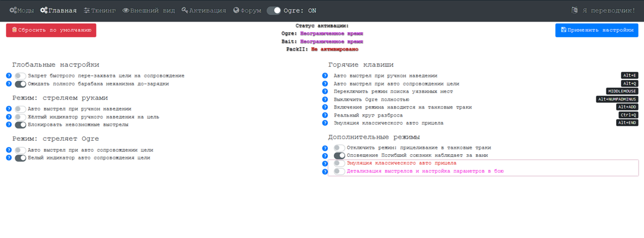Open help for 'Выключить Ogre полностью' hotkey
644x238 pixels.
[325, 100]
